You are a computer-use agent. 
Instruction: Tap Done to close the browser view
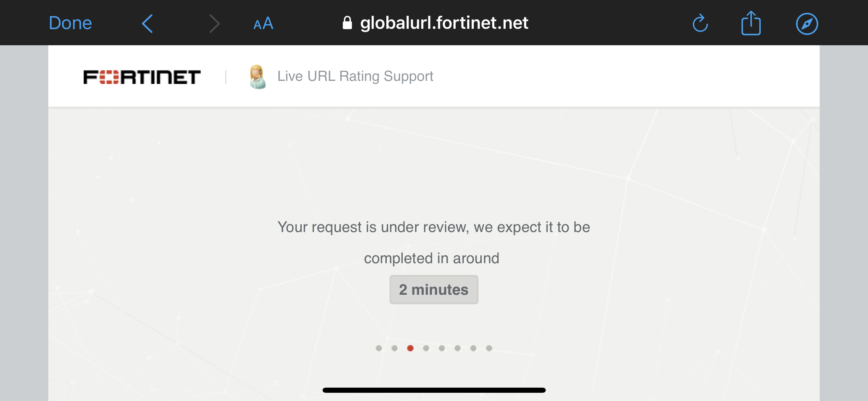coord(70,23)
